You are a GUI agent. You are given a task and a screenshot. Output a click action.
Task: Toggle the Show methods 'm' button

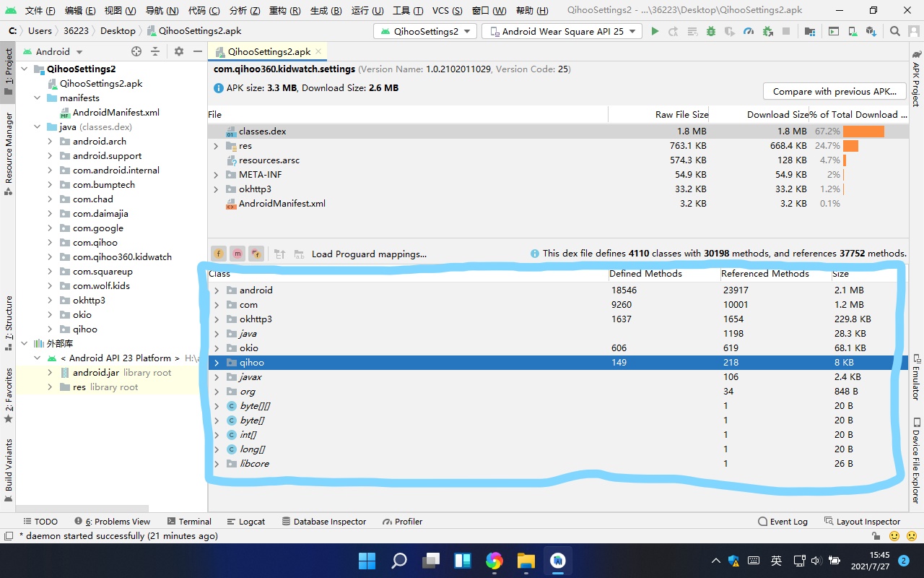click(x=237, y=254)
